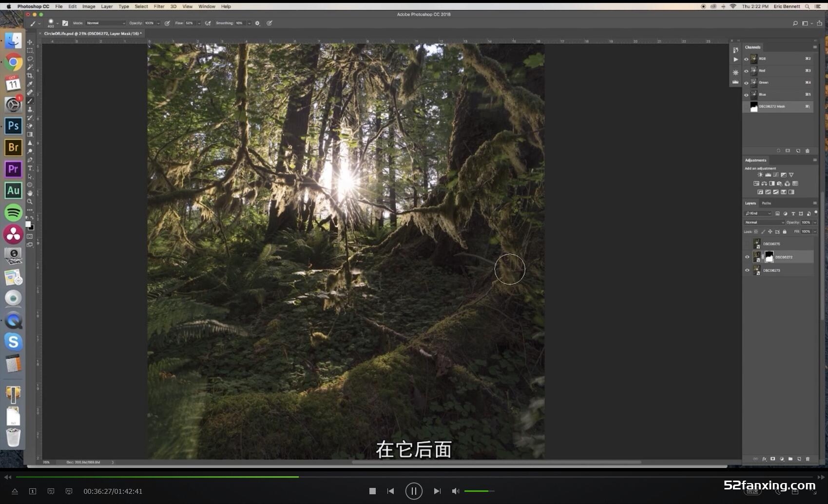Toggle visibility of Red channel
The image size is (828, 504).
746,71
